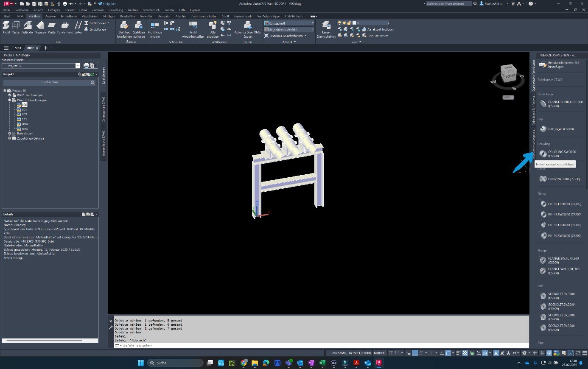Image resolution: width=588 pixels, height=369 pixels.
Task: Click the search magnifier in Durchsuchen field
Action: [93, 82]
